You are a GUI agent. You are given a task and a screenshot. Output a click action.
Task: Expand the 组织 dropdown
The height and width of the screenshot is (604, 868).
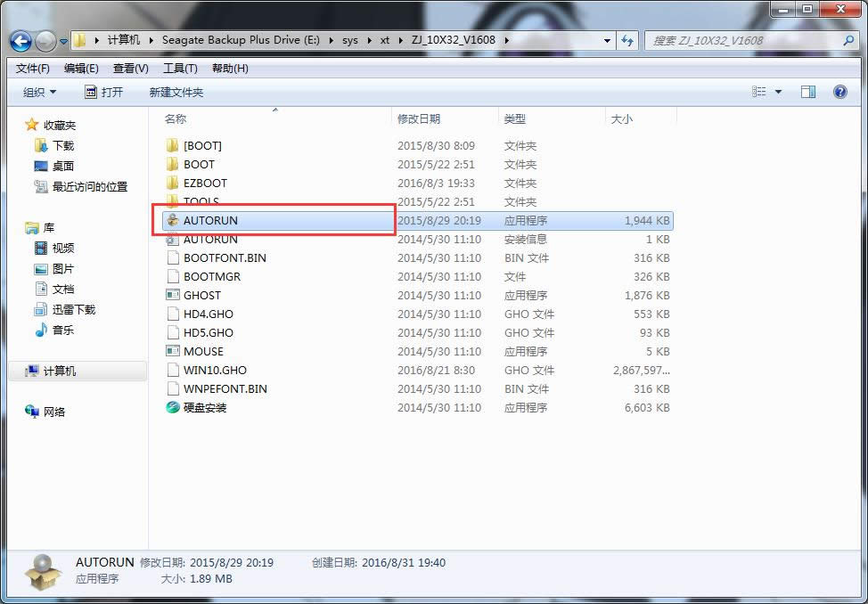coord(40,92)
